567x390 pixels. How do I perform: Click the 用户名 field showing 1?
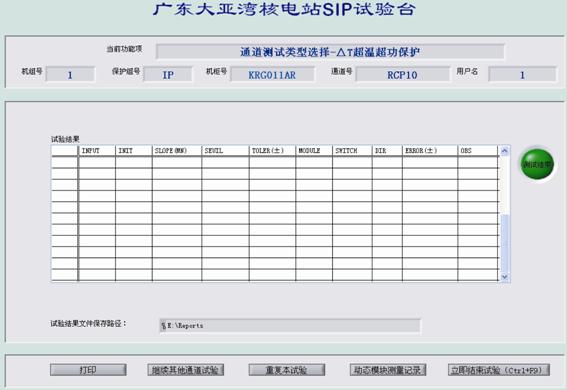(522, 75)
